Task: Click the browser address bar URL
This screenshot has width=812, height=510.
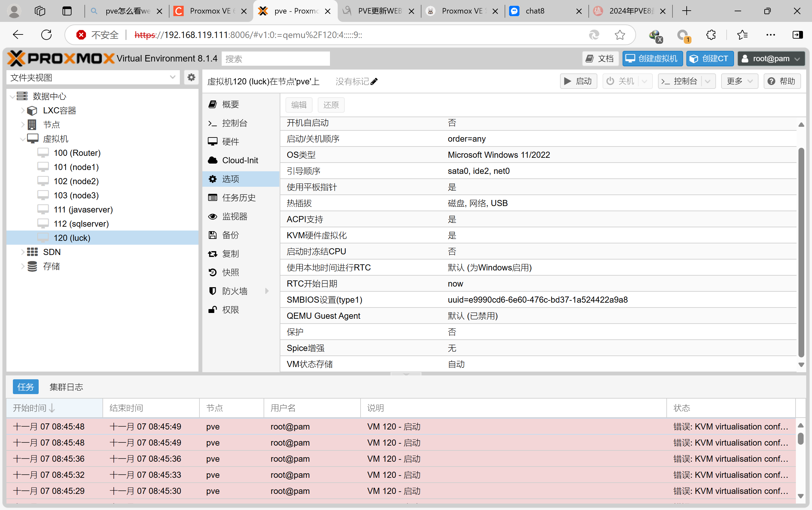Action: 248,35
